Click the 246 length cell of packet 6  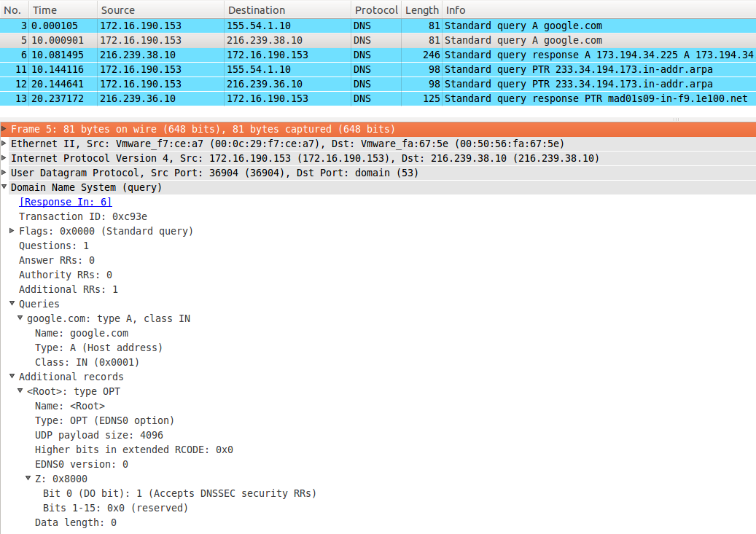432,55
